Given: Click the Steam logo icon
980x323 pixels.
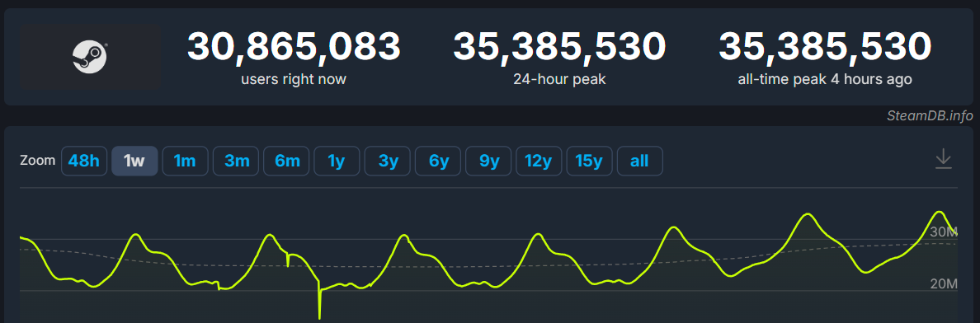Looking at the screenshot, I should click(89, 57).
